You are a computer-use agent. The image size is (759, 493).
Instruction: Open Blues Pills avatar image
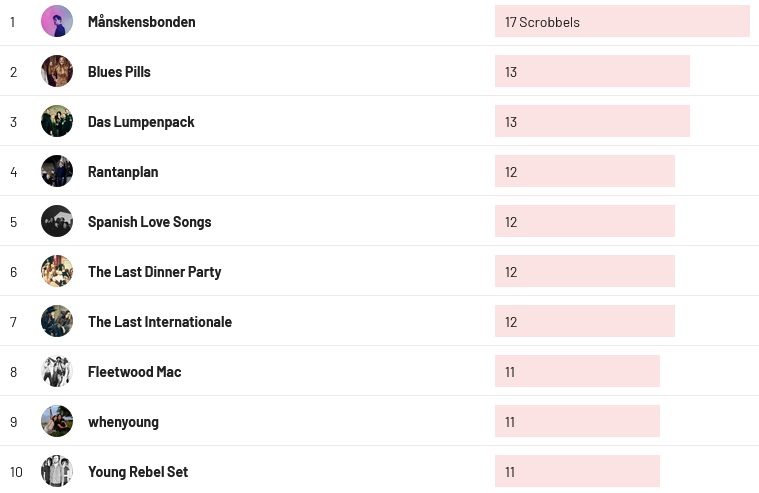pos(57,71)
